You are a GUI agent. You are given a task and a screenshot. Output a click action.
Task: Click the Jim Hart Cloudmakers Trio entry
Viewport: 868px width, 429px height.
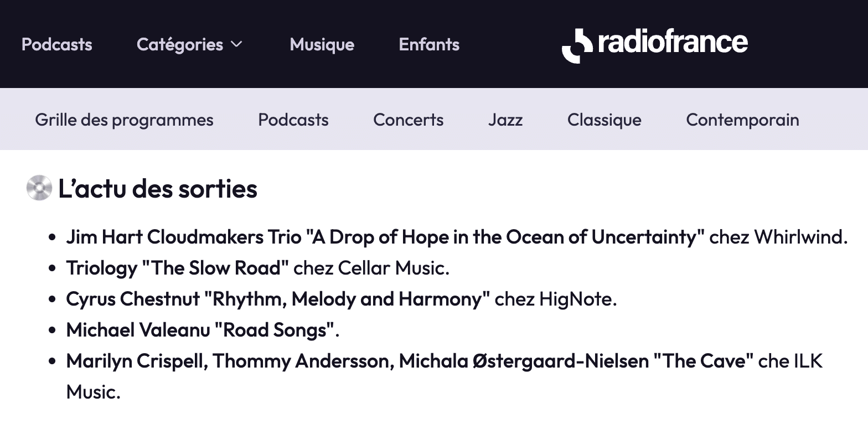[x=457, y=237]
